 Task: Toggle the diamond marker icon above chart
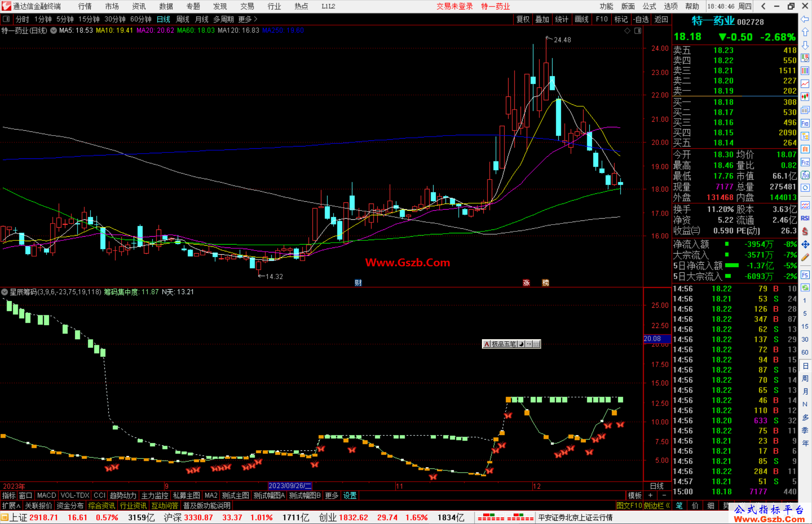pos(627,31)
